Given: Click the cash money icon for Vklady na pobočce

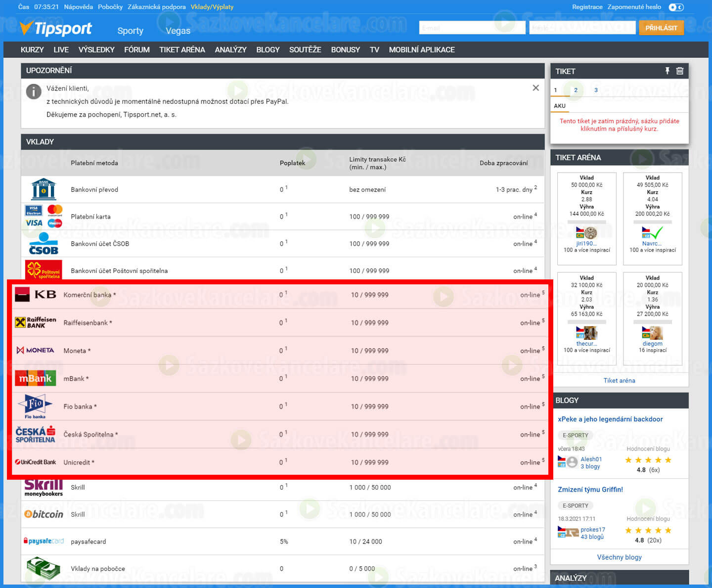Looking at the screenshot, I should click(x=44, y=568).
